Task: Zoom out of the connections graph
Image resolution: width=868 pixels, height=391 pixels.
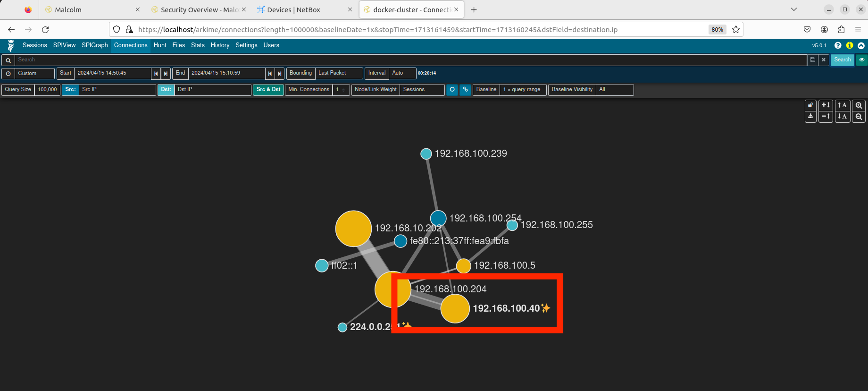Action: (859, 117)
